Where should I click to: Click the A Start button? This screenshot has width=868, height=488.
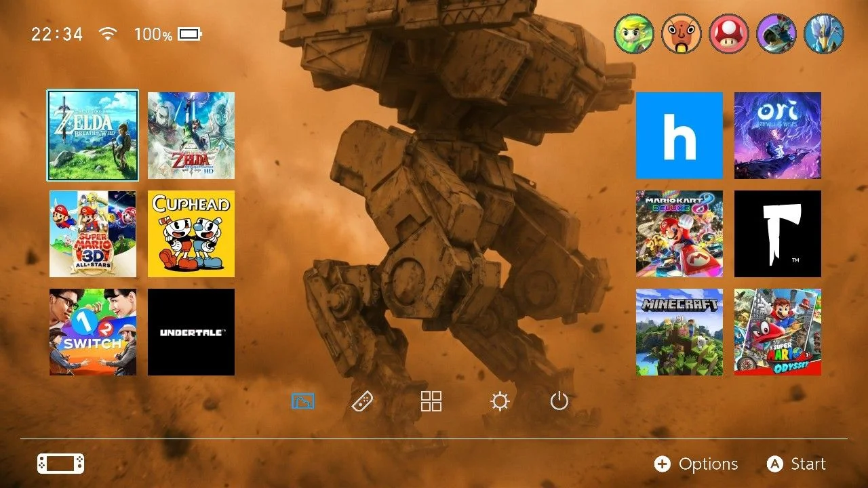[796, 464]
